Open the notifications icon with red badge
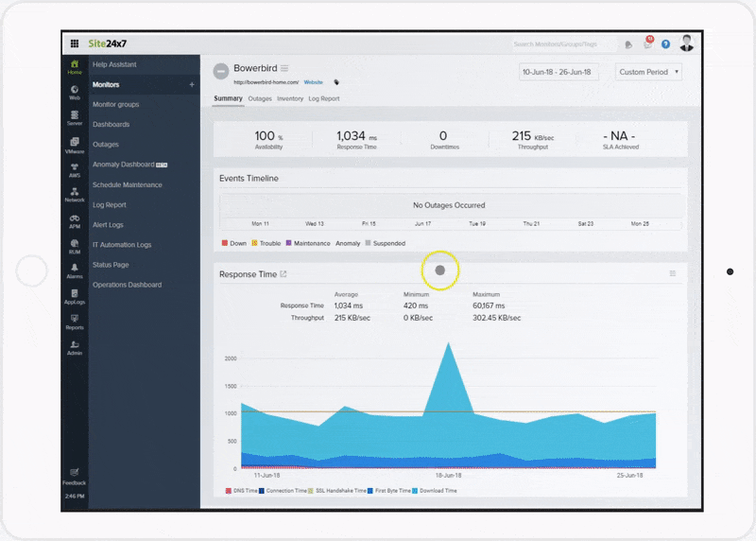 (x=648, y=44)
